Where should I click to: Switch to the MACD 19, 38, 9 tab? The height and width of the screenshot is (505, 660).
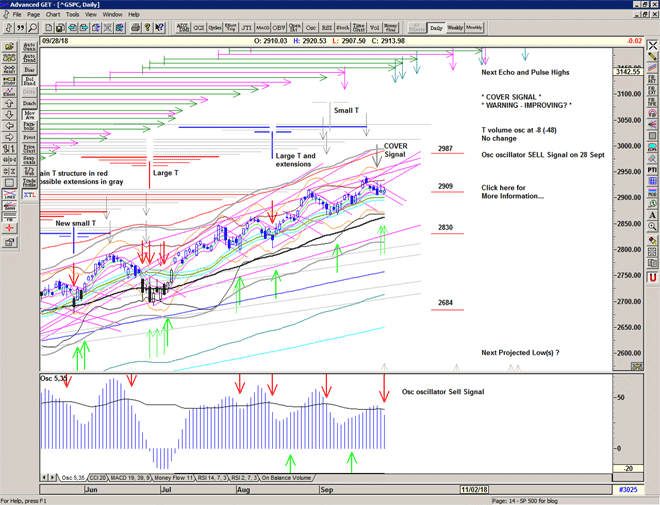tap(133, 478)
